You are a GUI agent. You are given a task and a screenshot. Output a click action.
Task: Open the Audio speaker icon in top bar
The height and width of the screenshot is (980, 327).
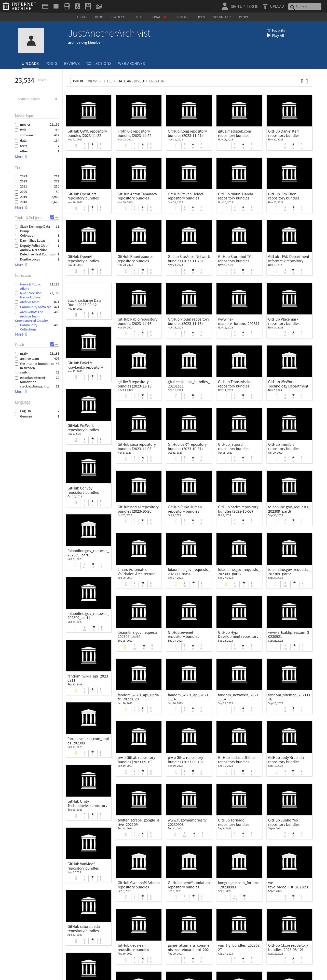[x=77, y=6]
